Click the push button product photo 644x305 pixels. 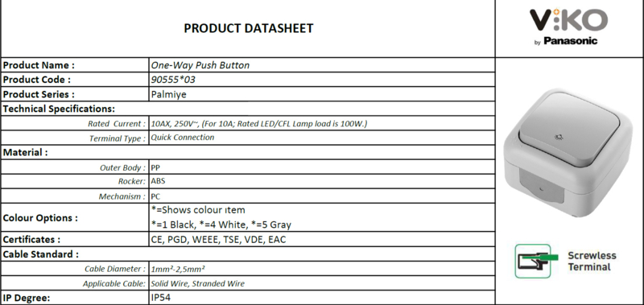click(568, 153)
